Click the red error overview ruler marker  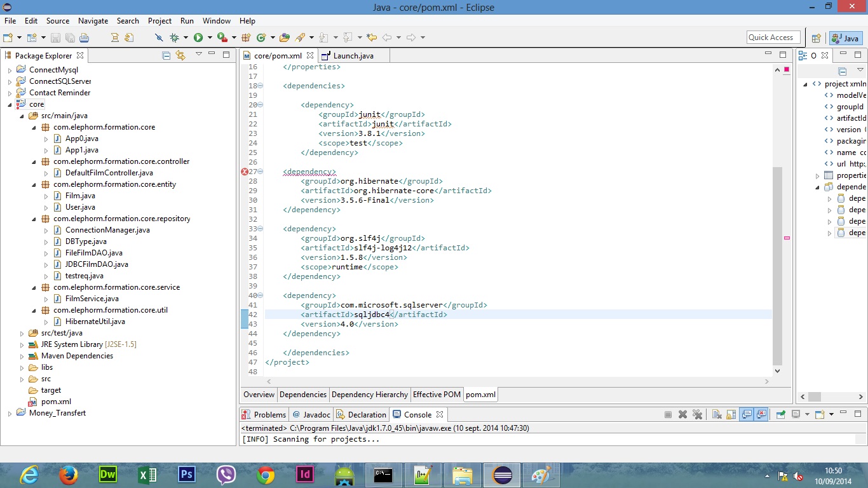[787, 238]
